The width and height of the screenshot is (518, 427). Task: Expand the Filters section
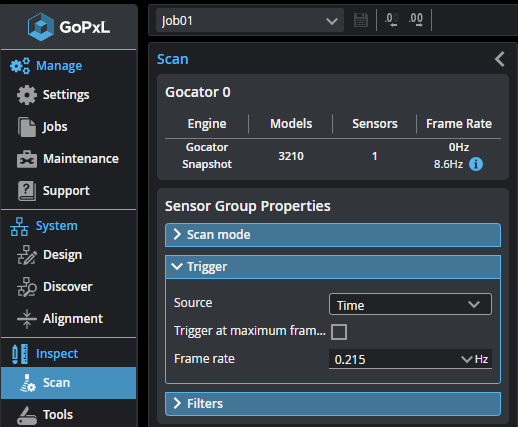pyautogui.click(x=333, y=404)
